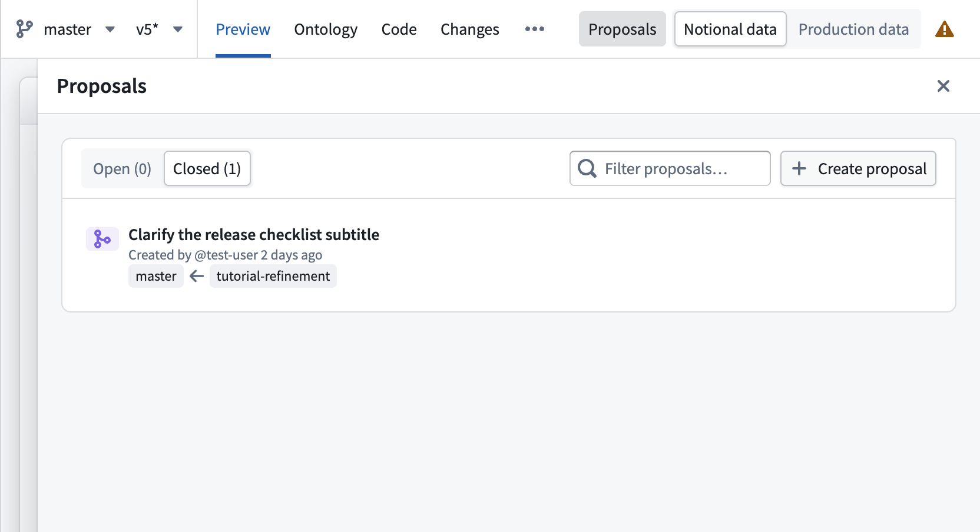Viewport: 980px width, 532px height.
Task: Expand the v5* version dropdown arrow
Action: tap(178, 29)
